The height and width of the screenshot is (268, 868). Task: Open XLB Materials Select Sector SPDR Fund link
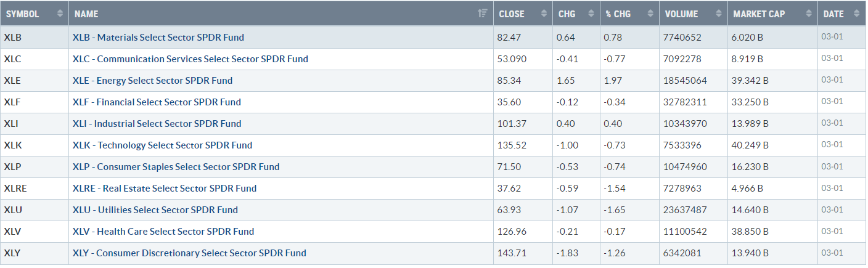click(x=158, y=38)
